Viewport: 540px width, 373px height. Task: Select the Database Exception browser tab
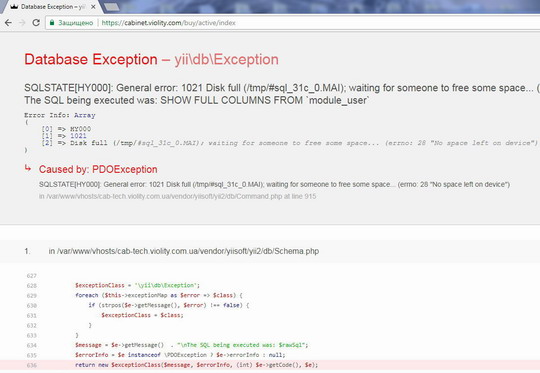tap(52, 7)
